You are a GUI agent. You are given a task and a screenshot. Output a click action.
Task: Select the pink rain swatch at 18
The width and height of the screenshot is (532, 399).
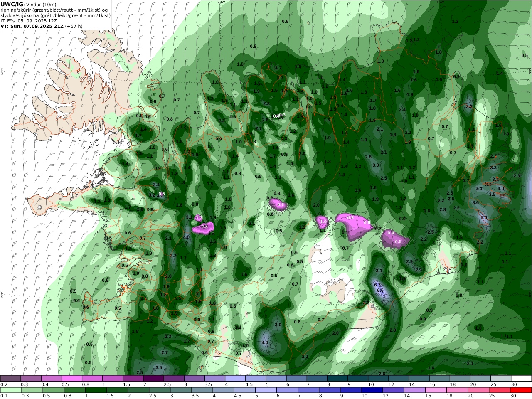pos(457,390)
